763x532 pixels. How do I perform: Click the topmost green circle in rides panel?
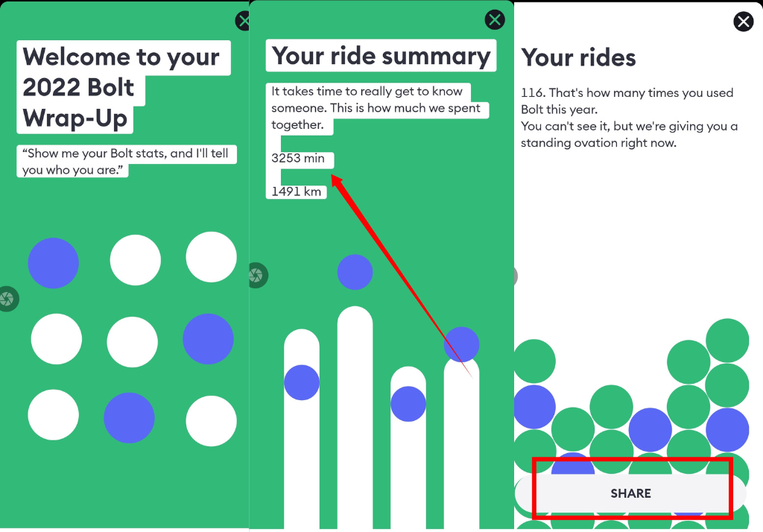pyautogui.click(x=727, y=341)
